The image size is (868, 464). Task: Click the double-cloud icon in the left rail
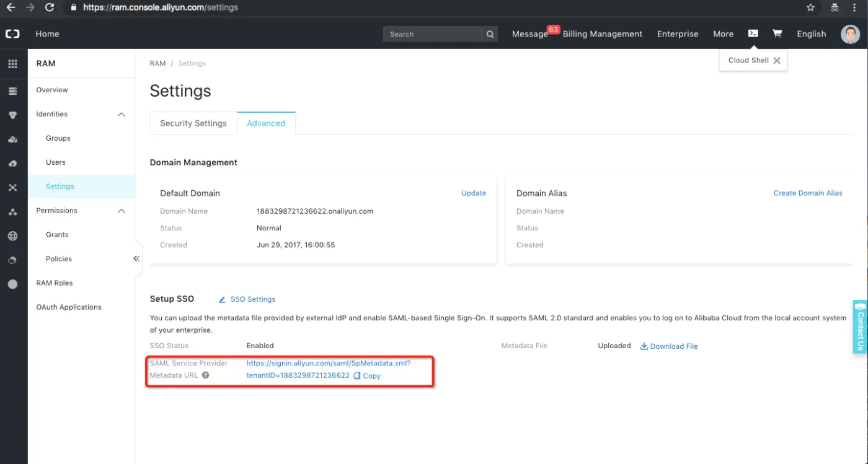click(x=12, y=139)
